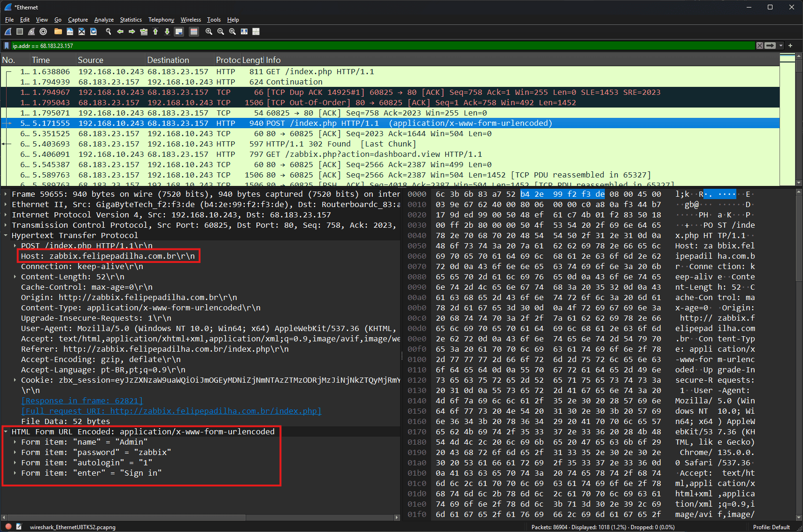Find a packet with magnifier icon
Viewport: 803px width, 532px height.
click(108, 31)
